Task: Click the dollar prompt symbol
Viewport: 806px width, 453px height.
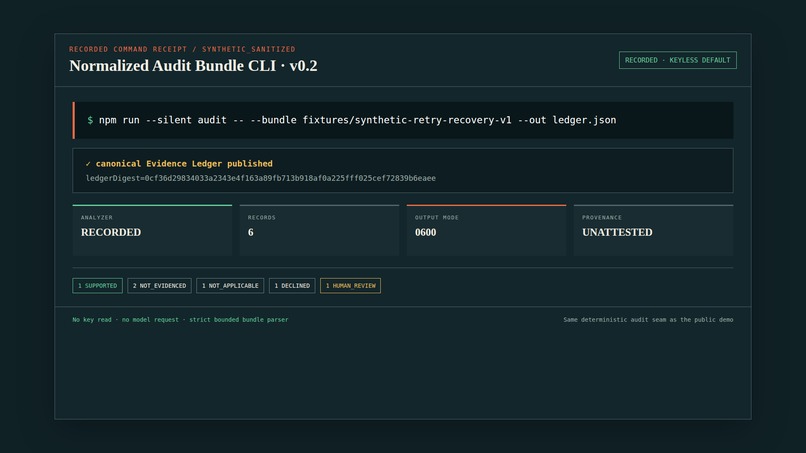Action: [90, 120]
